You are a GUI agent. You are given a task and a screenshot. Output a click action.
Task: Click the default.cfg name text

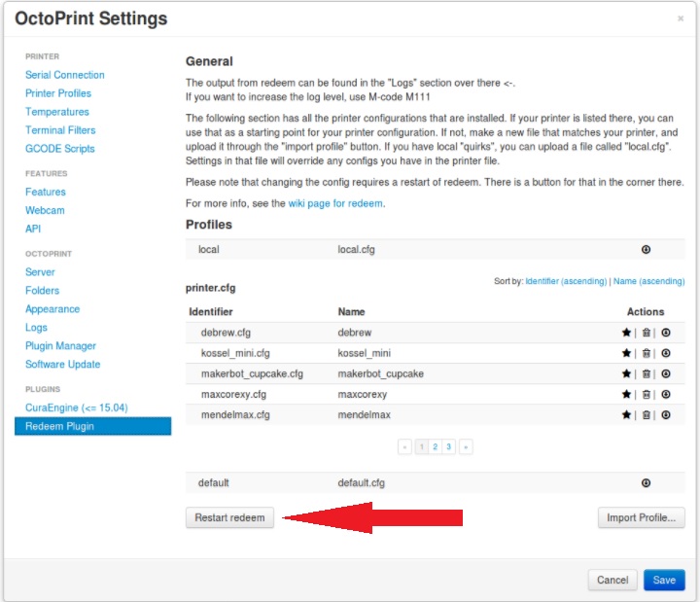361,482
